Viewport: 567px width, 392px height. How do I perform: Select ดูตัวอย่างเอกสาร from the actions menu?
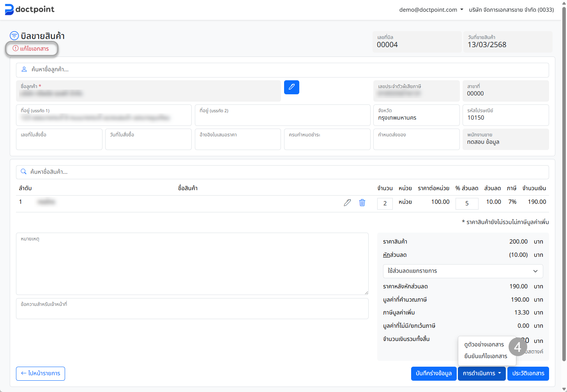tap(484, 344)
